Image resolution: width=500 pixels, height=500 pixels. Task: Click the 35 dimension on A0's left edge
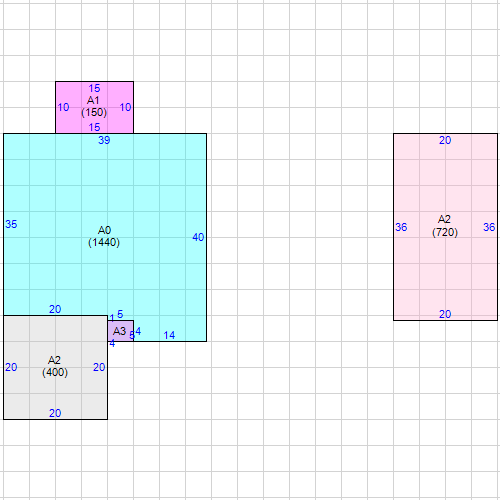[x=11, y=224]
